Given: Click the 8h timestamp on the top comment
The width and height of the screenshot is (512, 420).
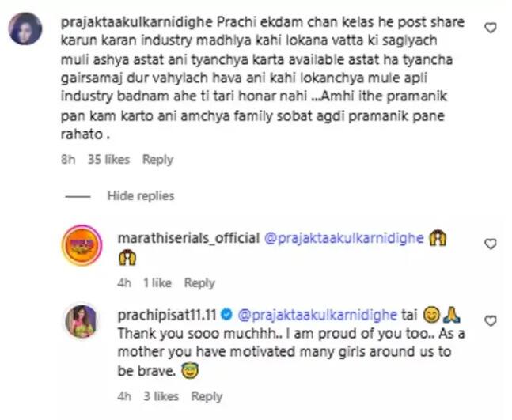Looking at the screenshot, I should 68,159.
